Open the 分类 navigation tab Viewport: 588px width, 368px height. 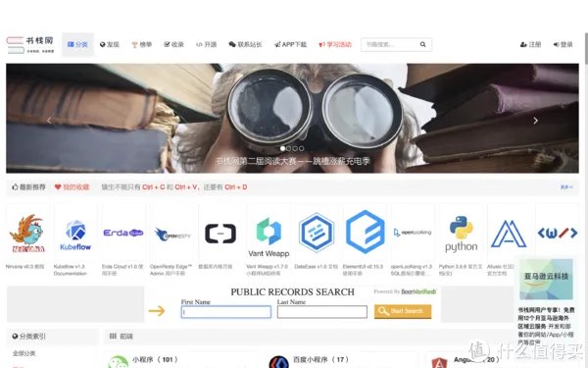click(77, 45)
